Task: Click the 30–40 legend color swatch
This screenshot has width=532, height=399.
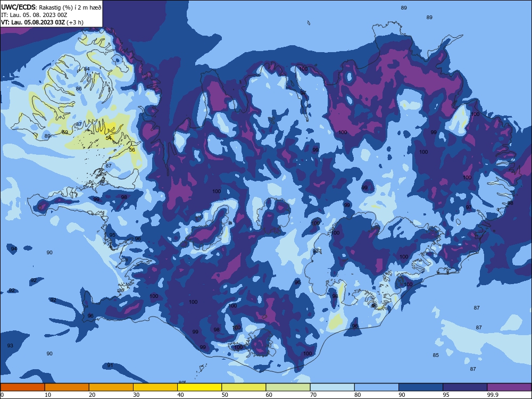Action: (x=155, y=387)
